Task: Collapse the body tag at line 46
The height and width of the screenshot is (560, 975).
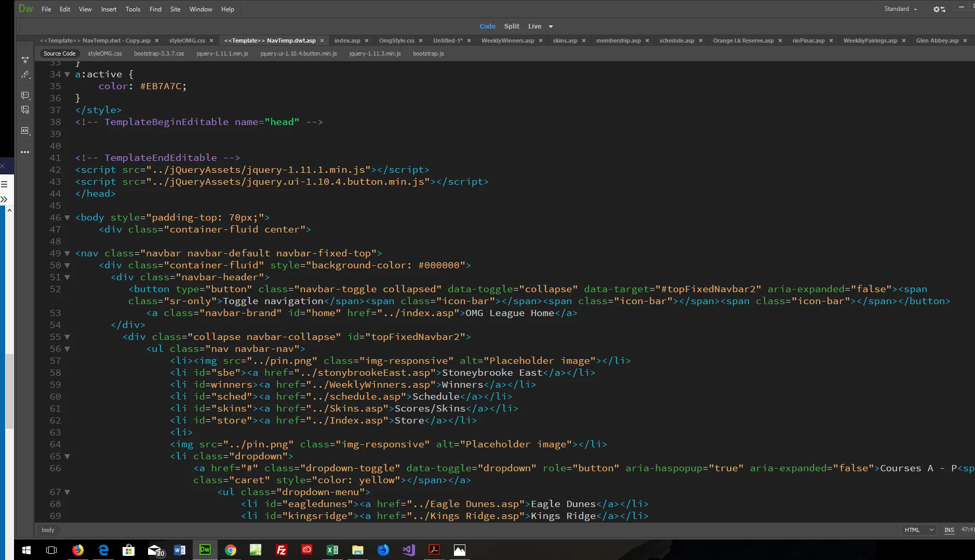Action: click(67, 218)
